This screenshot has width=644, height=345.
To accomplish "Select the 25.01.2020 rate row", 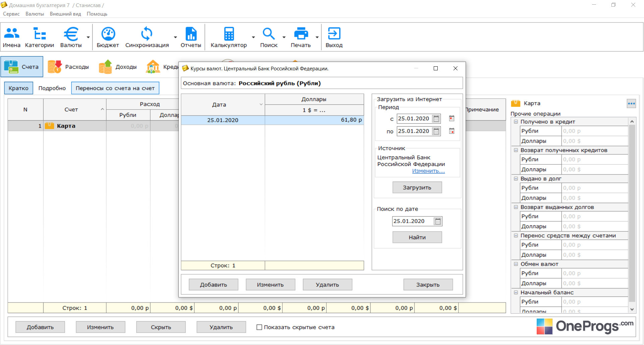I will (x=272, y=120).
